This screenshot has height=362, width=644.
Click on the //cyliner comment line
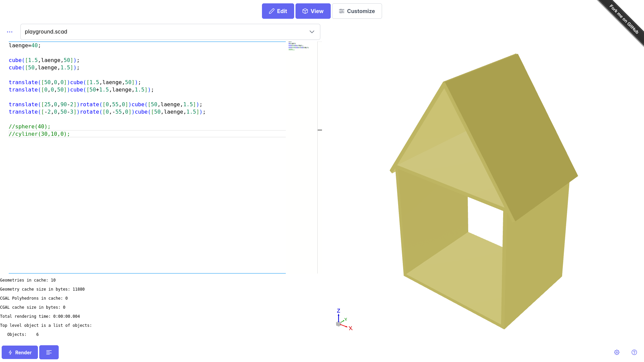(x=40, y=134)
